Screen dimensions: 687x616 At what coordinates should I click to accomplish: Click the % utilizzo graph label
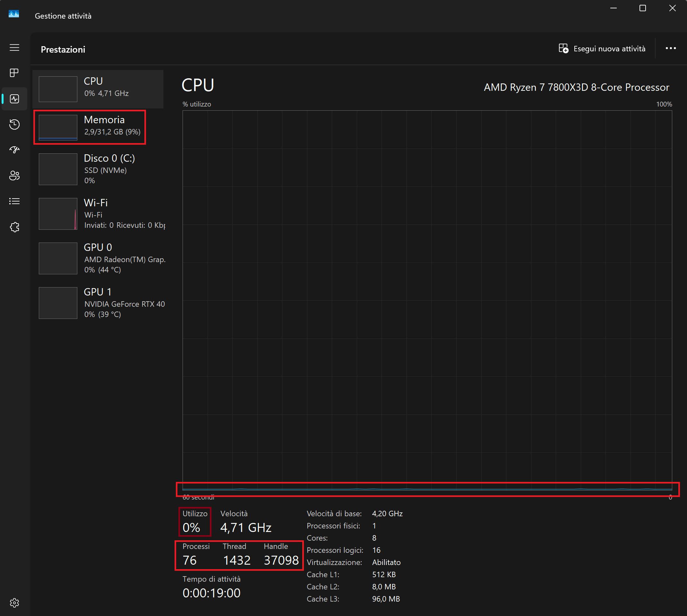(197, 104)
